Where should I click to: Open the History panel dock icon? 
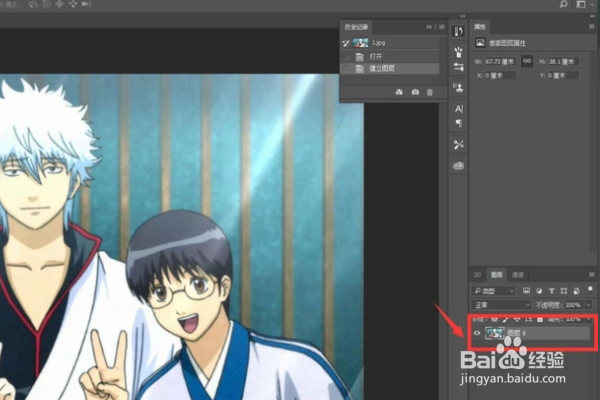coord(458,31)
